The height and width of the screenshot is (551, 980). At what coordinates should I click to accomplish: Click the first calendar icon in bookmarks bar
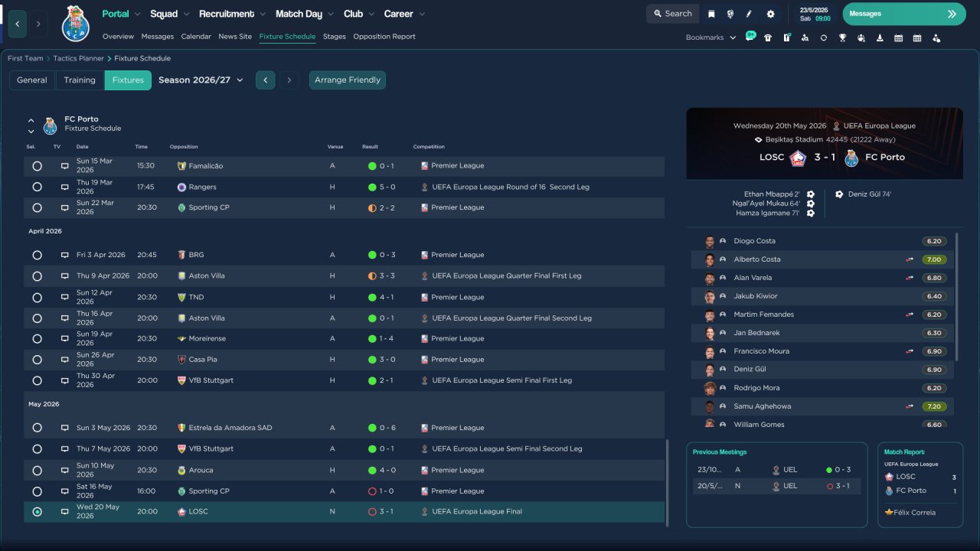[x=898, y=37]
